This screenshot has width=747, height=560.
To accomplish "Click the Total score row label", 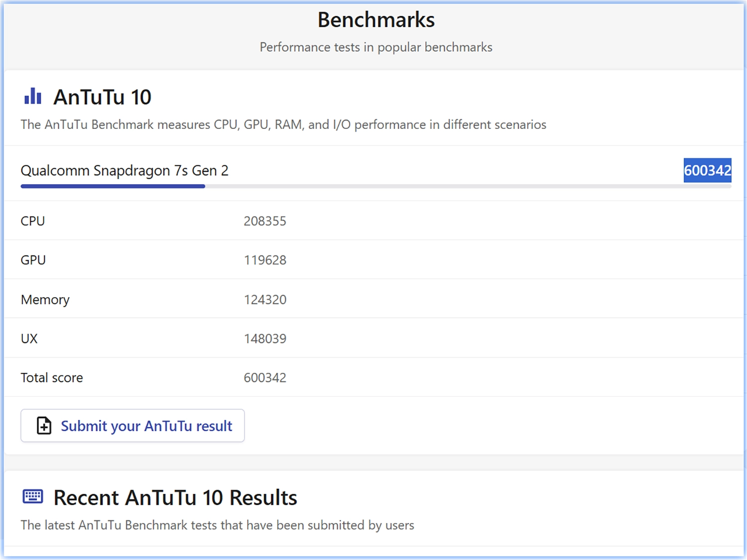I will 52,378.
